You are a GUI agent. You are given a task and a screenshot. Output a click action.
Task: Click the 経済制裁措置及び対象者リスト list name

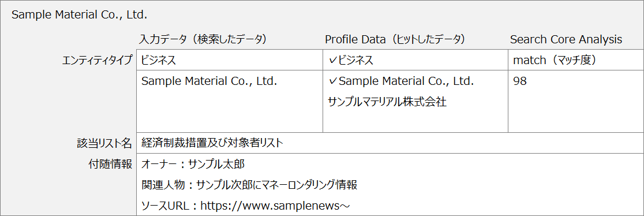pos(212,143)
